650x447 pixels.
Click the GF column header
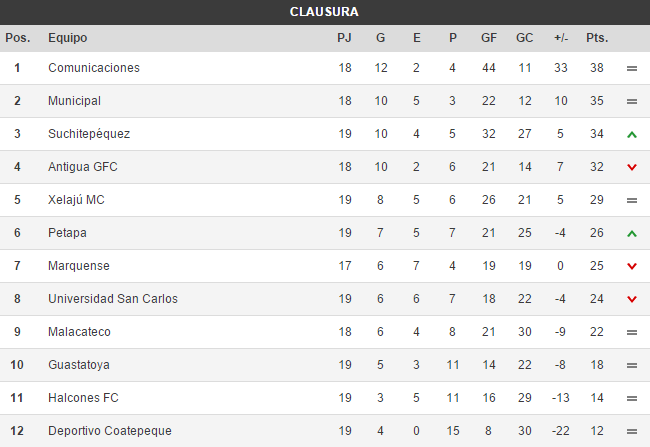(489, 38)
